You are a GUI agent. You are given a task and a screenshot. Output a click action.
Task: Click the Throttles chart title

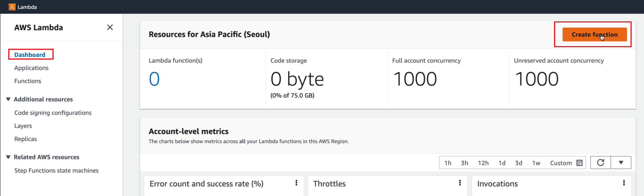coord(329,184)
